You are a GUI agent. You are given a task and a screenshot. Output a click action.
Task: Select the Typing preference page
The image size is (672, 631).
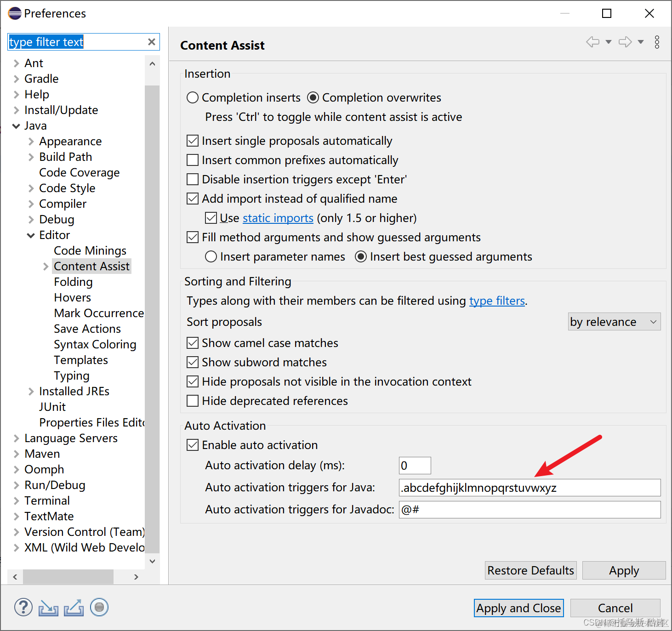72,375
